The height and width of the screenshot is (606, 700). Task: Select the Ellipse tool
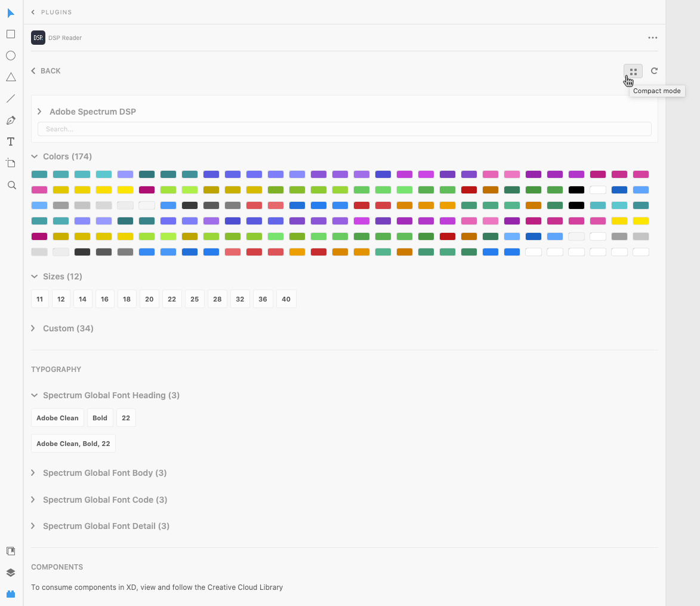point(11,56)
